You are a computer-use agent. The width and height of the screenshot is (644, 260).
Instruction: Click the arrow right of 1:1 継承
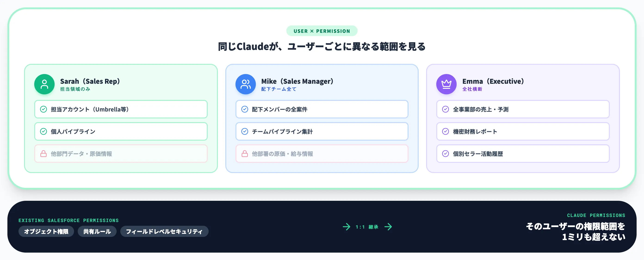point(388,227)
